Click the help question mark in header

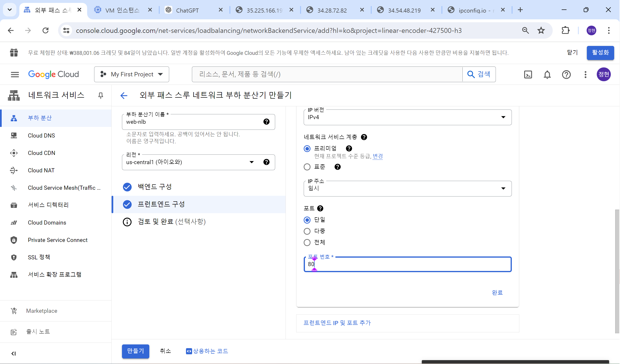pos(566,74)
